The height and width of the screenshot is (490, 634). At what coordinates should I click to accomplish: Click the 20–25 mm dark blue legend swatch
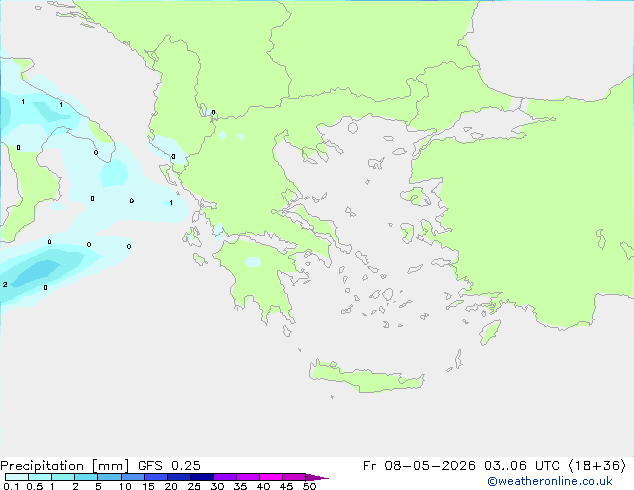(178, 477)
